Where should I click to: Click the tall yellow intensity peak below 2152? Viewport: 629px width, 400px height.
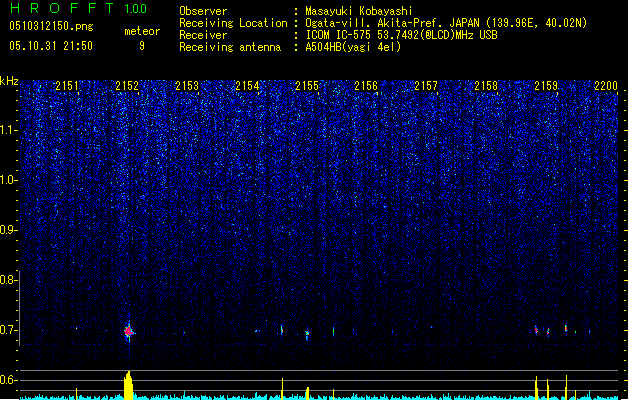pyautogui.click(x=128, y=385)
